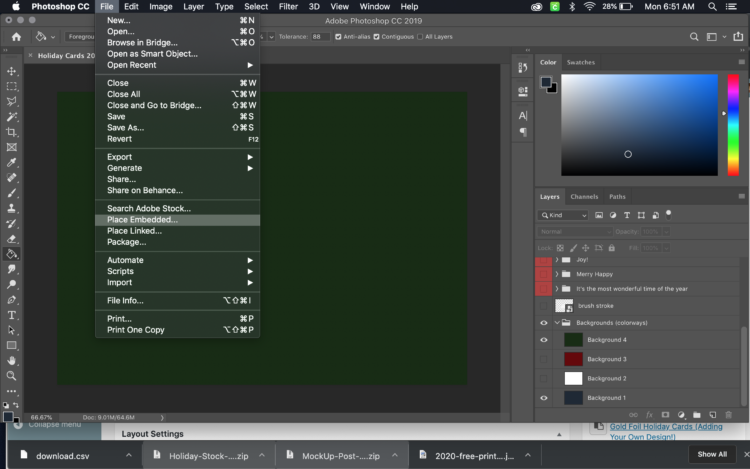Switch to the Channels tab
This screenshot has height=469, width=750.
point(584,196)
